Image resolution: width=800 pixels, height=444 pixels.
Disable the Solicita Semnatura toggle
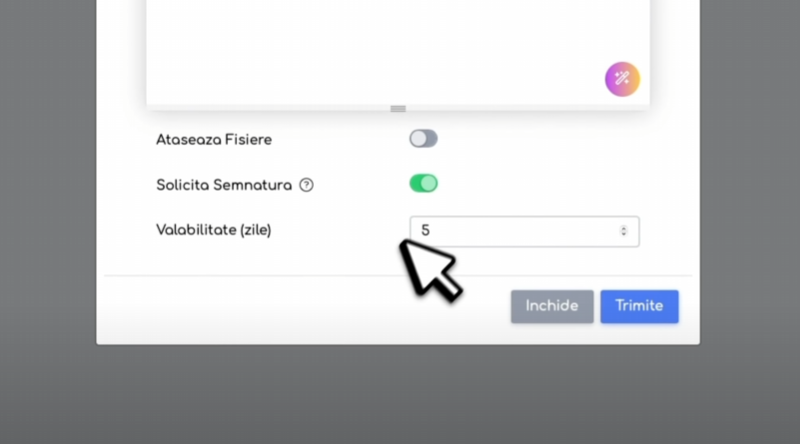coord(423,183)
